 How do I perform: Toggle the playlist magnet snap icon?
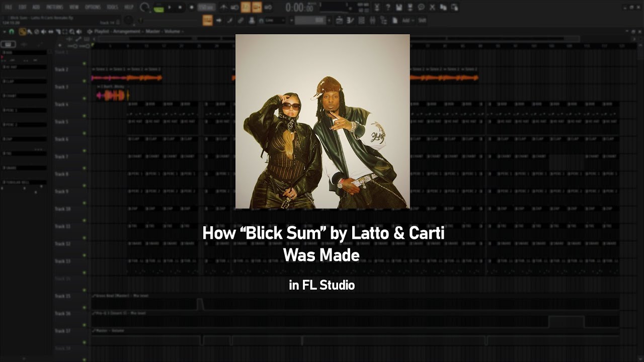[x=12, y=32]
